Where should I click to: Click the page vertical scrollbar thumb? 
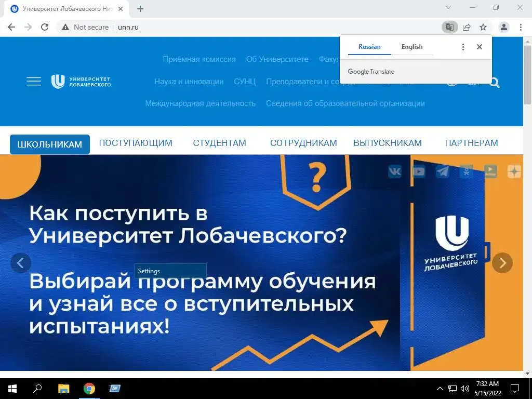(x=528, y=75)
